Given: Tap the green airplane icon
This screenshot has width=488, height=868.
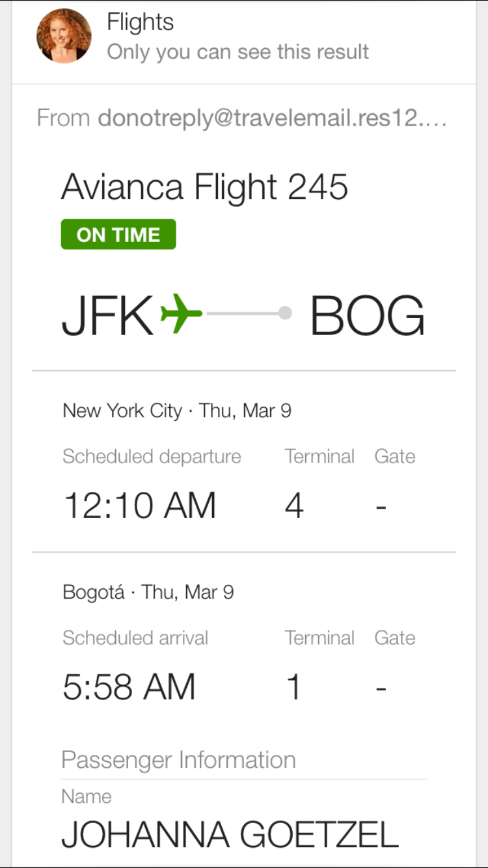Looking at the screenshot, I should 180,314.
